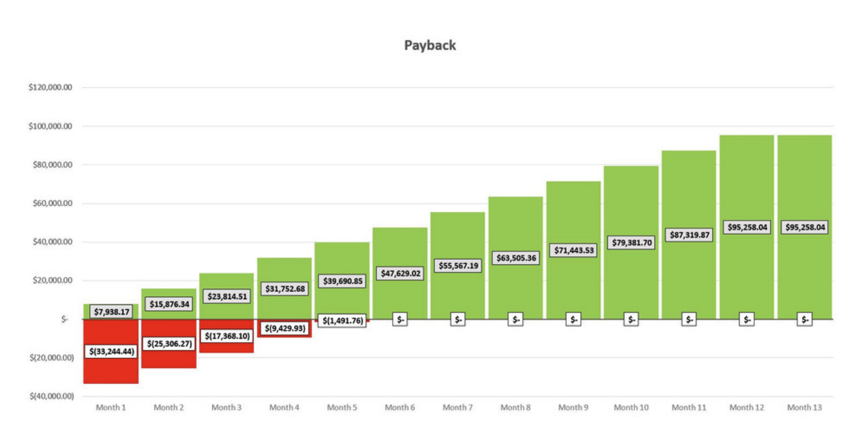Click the $31,752.68 data label

285,289
